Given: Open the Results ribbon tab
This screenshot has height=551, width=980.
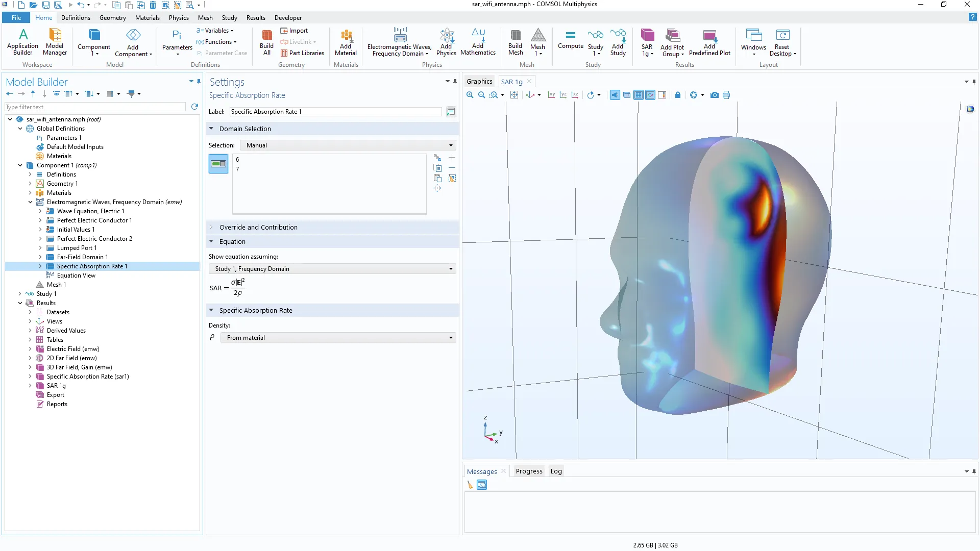Looking at the screenshot, I should pyautogui.click(x=255, y=18).
